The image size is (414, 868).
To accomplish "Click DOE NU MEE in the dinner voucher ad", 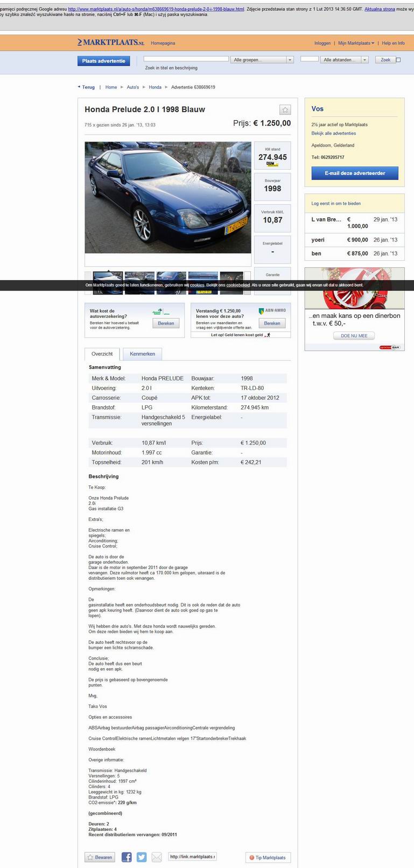I will [354, 336].
